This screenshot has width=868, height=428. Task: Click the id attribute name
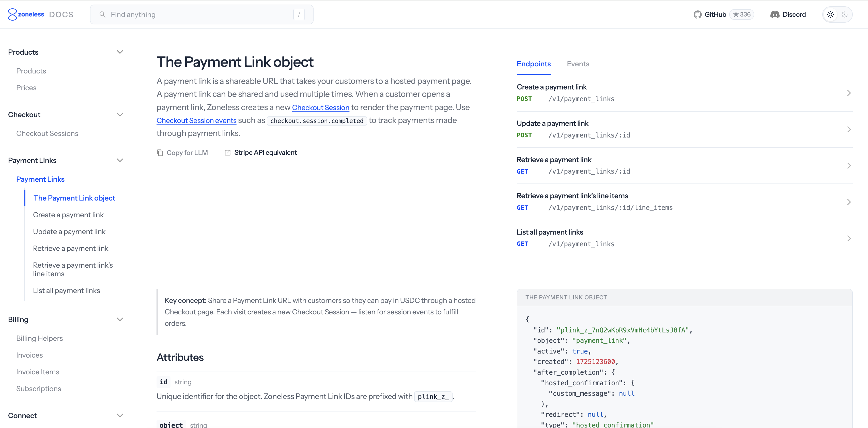pyautogui.click(x=163, y=382)
